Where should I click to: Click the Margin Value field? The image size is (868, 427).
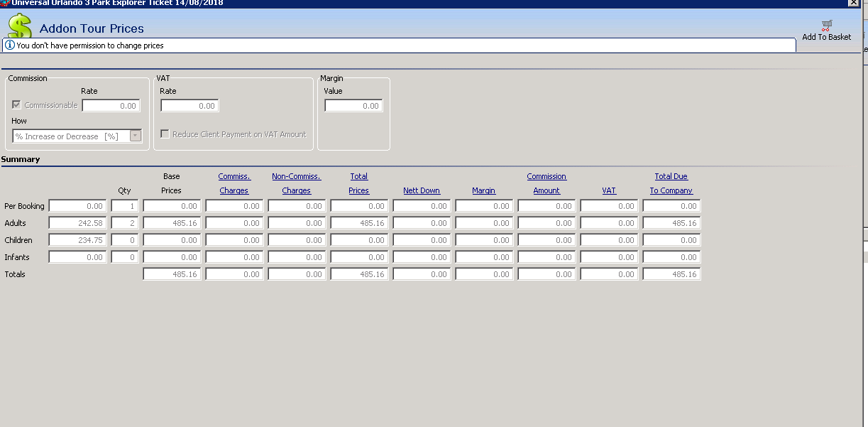(353, 106)
